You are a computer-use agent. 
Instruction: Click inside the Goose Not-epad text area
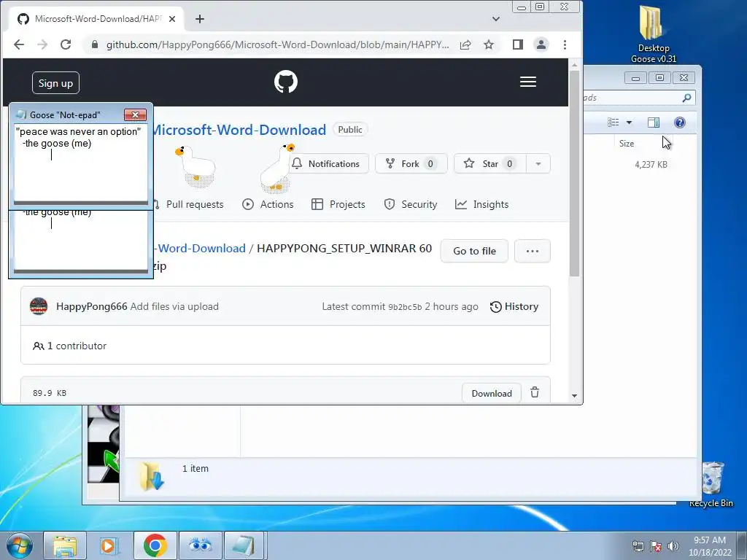pos(81,163)
